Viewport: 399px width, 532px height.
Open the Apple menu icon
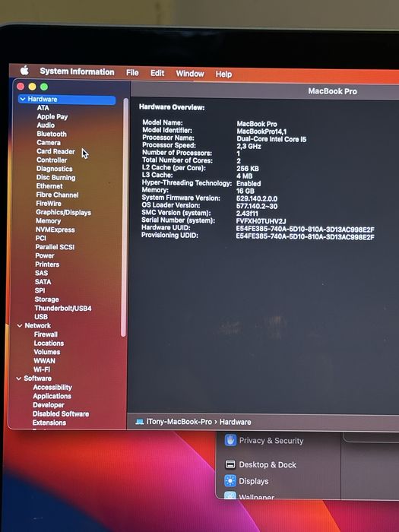pyautogui.click(x=24, y=71)
